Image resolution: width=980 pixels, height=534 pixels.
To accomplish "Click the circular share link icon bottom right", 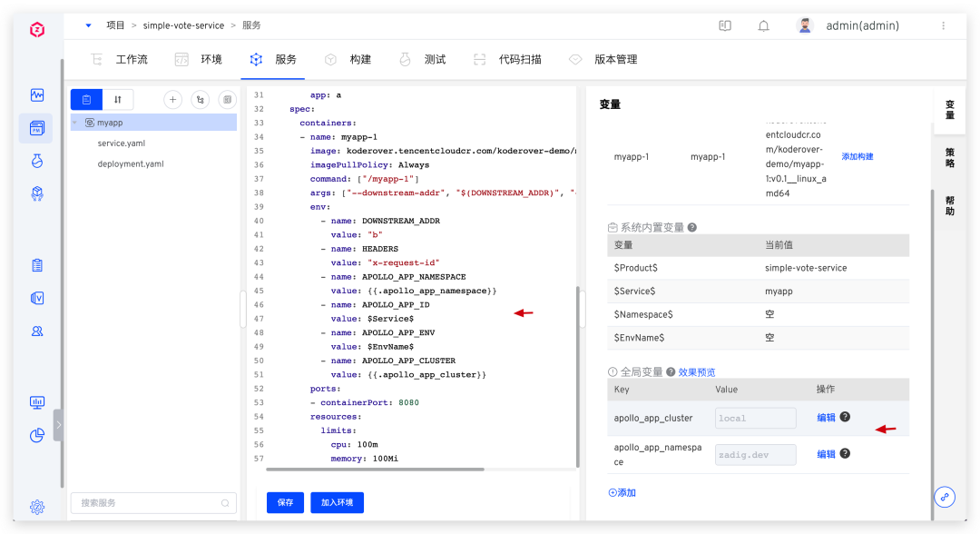I will pyautogui.click(x=945, y=497).
